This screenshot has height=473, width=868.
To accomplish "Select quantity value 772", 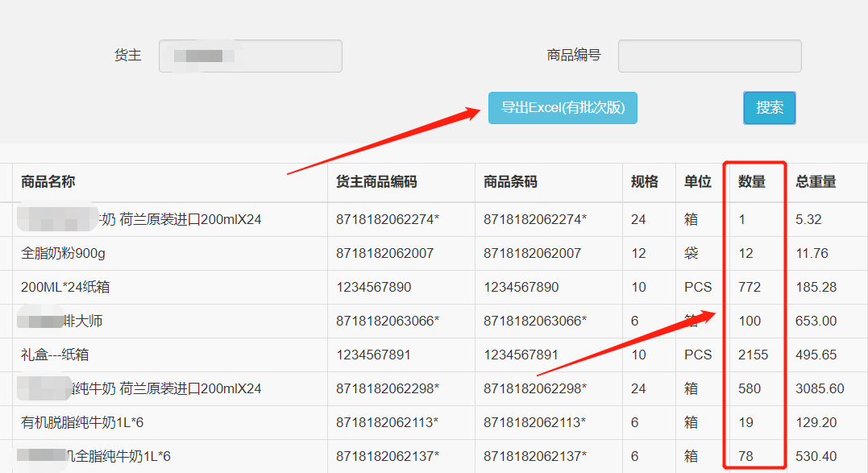I will click(750, 287).
